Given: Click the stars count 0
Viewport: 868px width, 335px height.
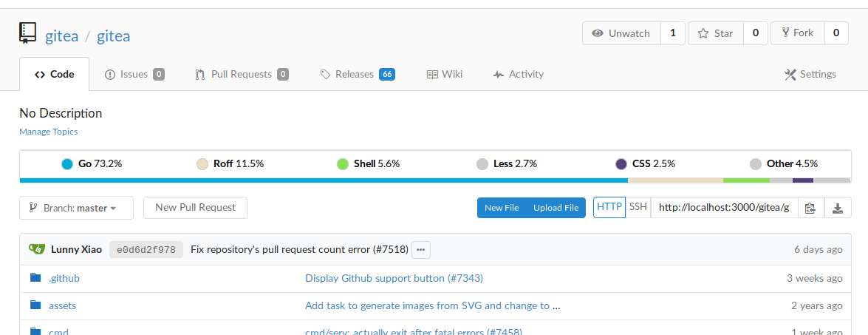Looking at the screenshot, I should click(756, 33).
